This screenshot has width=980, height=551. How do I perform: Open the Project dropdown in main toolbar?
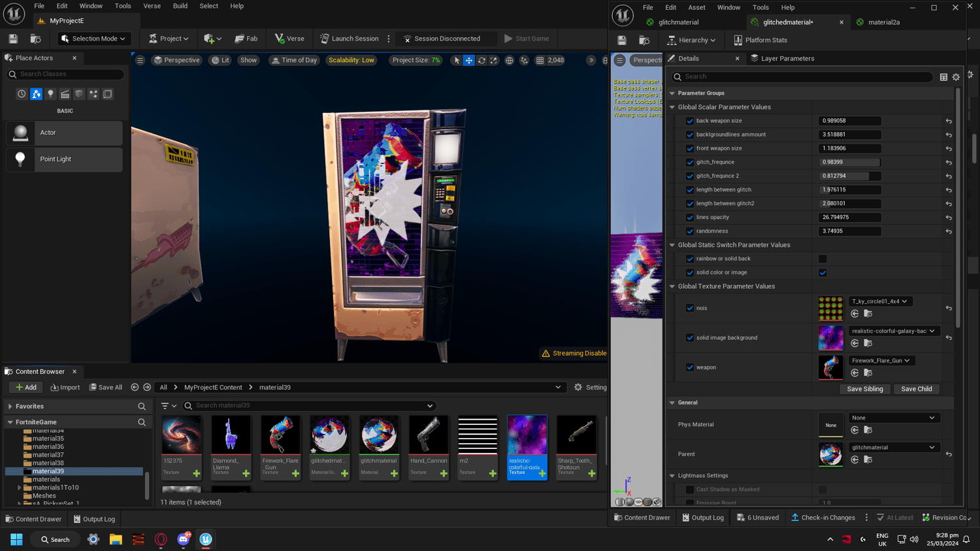[169, 39]
